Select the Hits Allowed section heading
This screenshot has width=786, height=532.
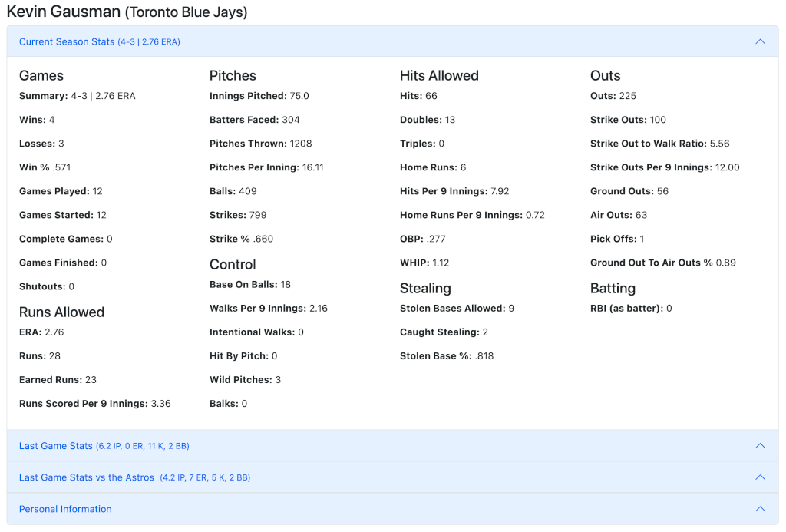click(438, 75)
